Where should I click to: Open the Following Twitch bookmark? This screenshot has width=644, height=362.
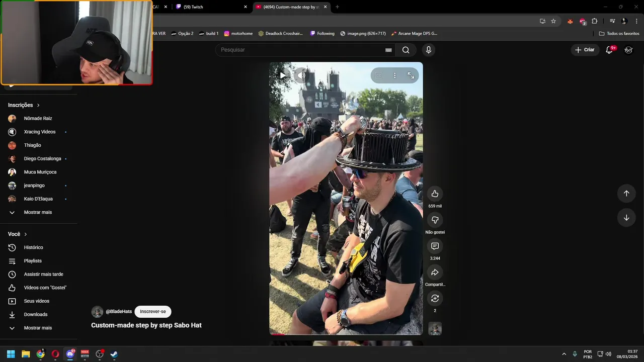pos(323,34)
